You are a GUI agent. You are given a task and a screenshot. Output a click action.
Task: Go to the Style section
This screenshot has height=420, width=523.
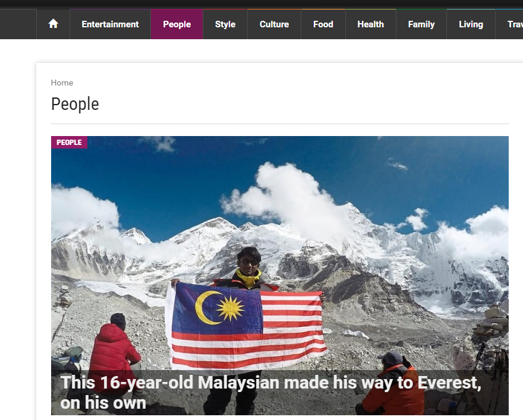tap(225, 24)
